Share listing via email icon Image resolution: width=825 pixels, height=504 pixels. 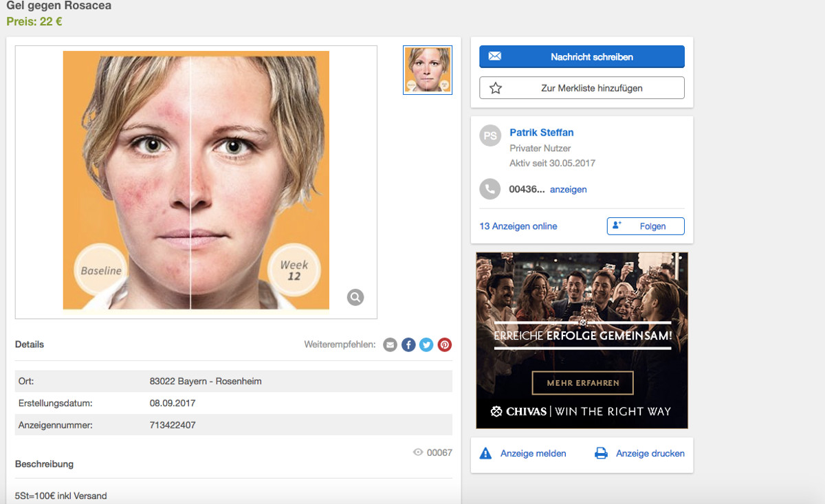point(390,344)
